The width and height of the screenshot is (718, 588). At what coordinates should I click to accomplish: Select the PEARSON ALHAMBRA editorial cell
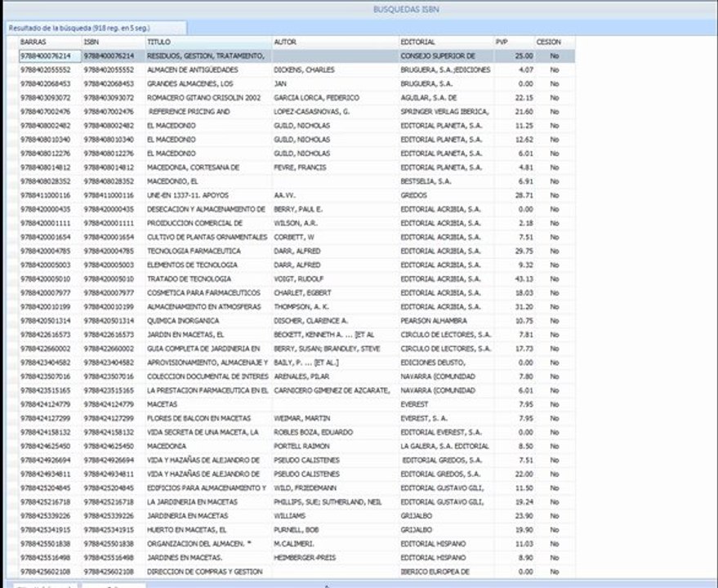[x=447, y=321]
